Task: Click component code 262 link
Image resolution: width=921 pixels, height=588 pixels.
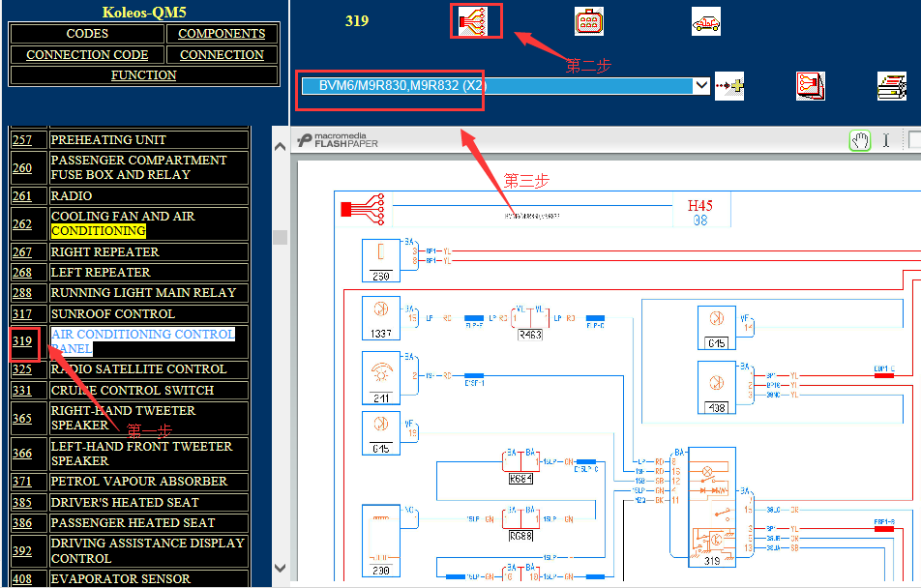Action: (x=22, y=223)
